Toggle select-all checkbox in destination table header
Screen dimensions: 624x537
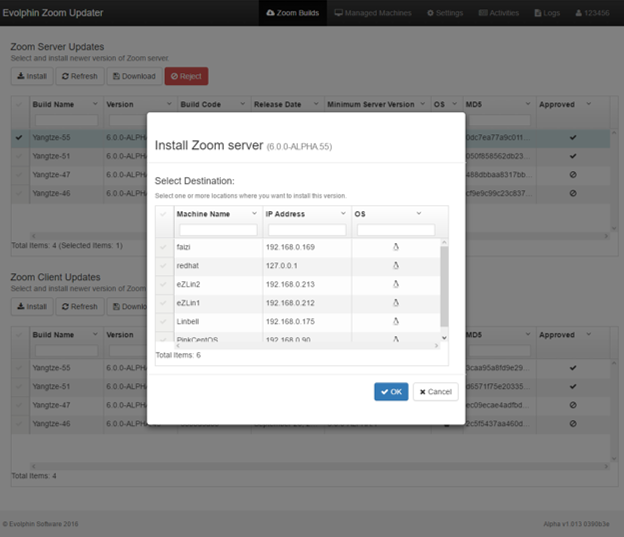click(x=163, y=214)
